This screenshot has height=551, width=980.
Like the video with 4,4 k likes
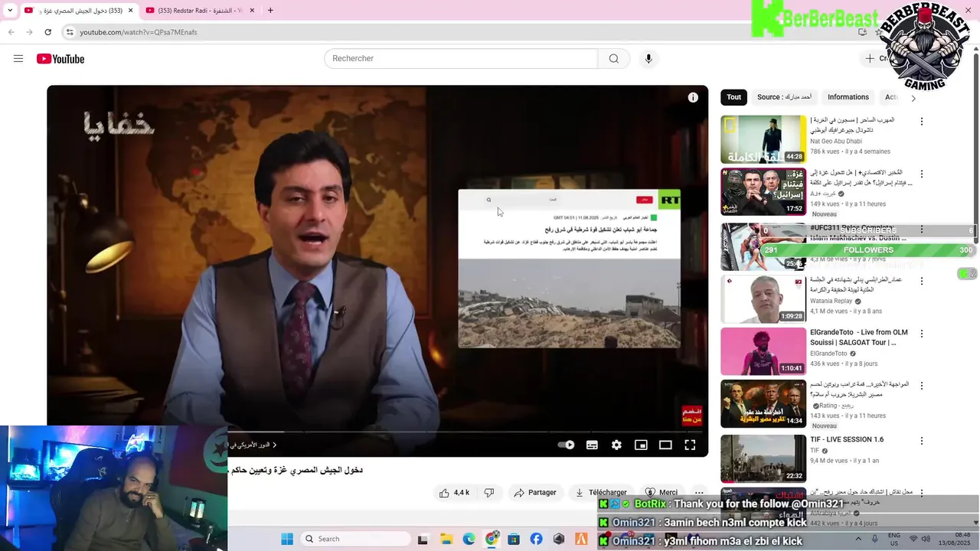click(454, 493)
